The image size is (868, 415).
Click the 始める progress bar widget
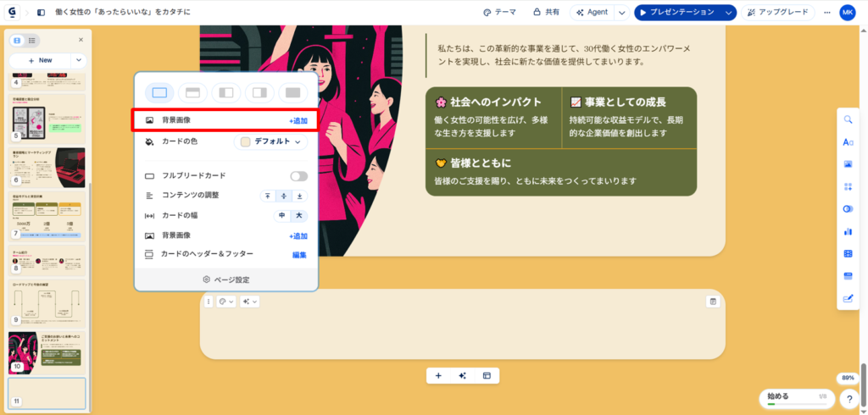(796, 398)
